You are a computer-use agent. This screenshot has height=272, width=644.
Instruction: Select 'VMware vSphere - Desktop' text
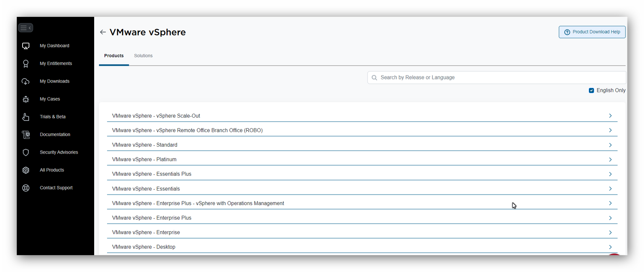[x=144, y=247]
